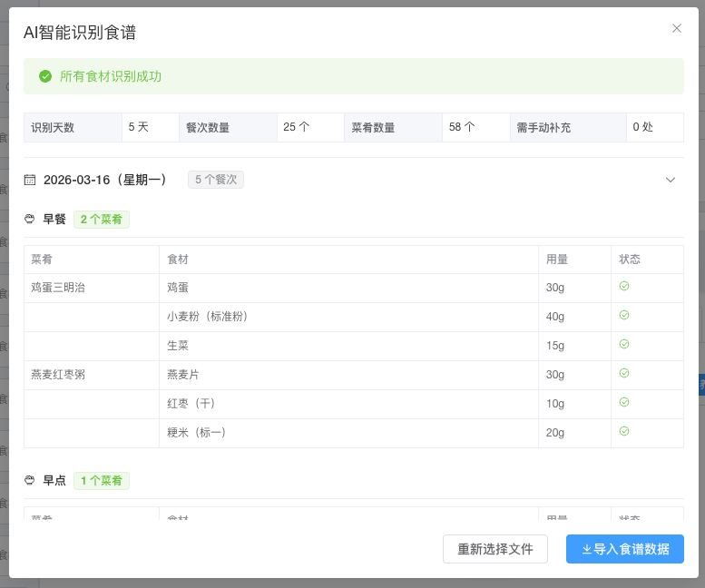The height and width of the screenshot is (588, 705).
Task: Click the 5 个餐次 tag
Action: click(x=216, y=180)
